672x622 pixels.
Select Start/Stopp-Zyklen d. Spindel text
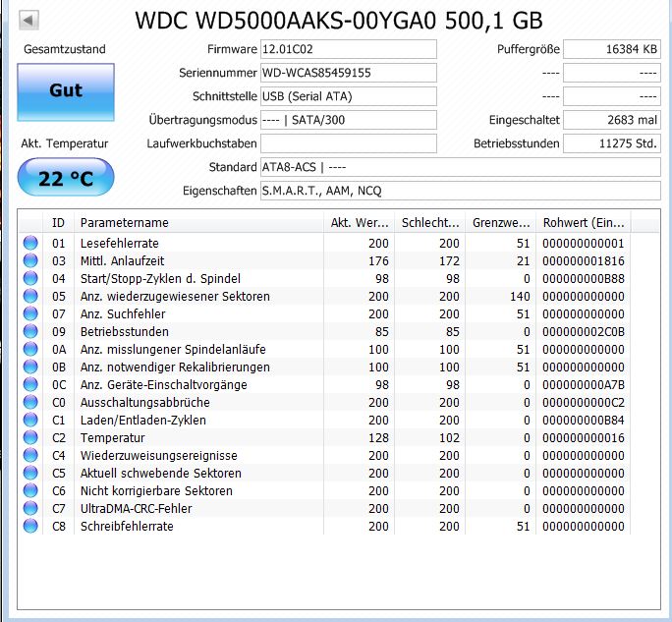(x=160, y=279)
